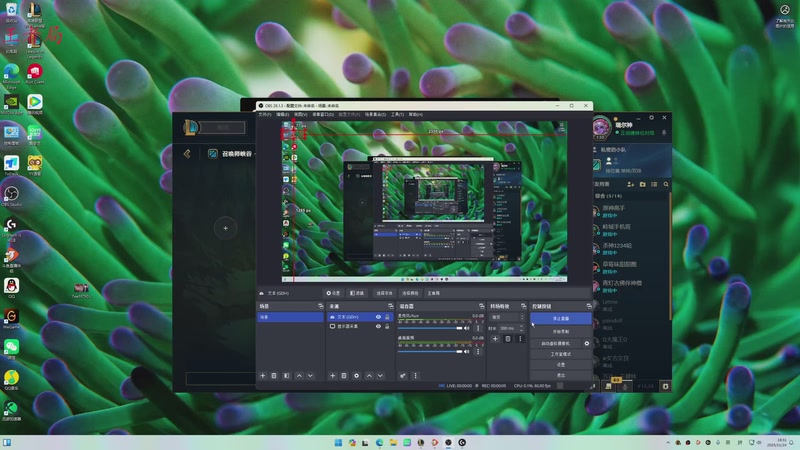
Task: Click the Start Recording button
Action: pos(560,330)
